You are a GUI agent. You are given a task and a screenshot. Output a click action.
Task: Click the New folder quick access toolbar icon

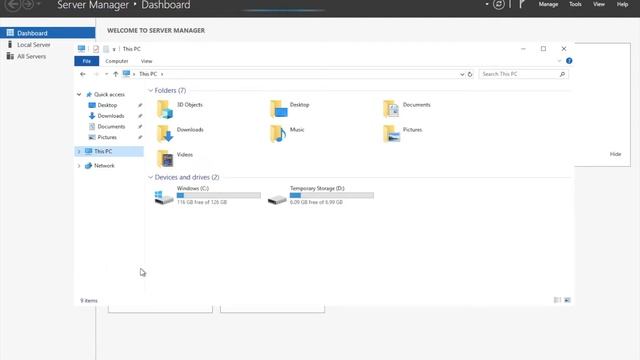point(106,49)
